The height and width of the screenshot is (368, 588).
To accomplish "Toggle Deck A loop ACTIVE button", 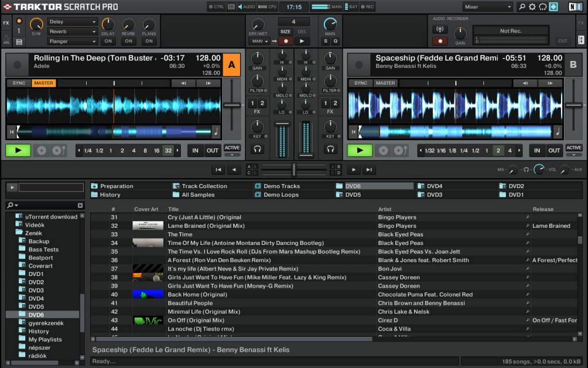I will (x=232, y=148).
